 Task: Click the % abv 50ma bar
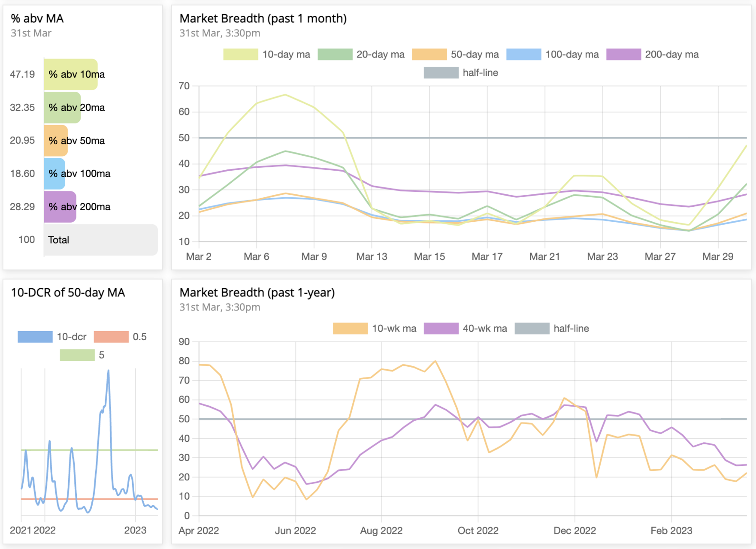click(x=56, y=141)
